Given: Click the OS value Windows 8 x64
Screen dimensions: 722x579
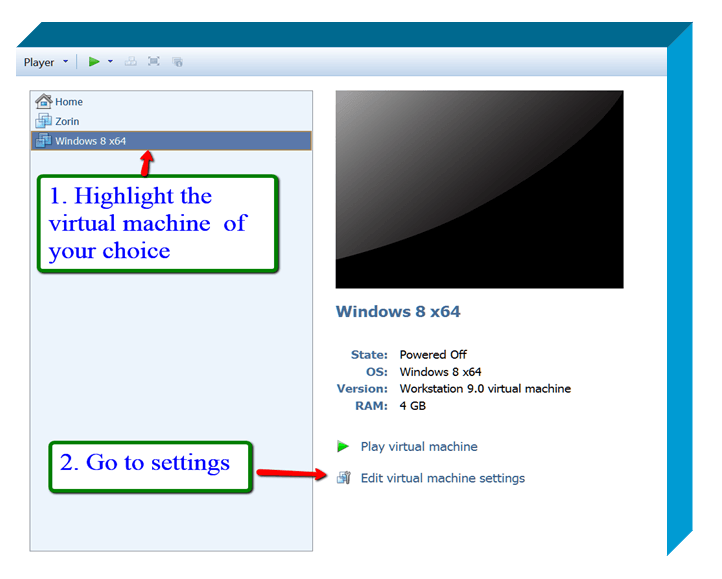Looking at the screenshot, I should (440, 372).
